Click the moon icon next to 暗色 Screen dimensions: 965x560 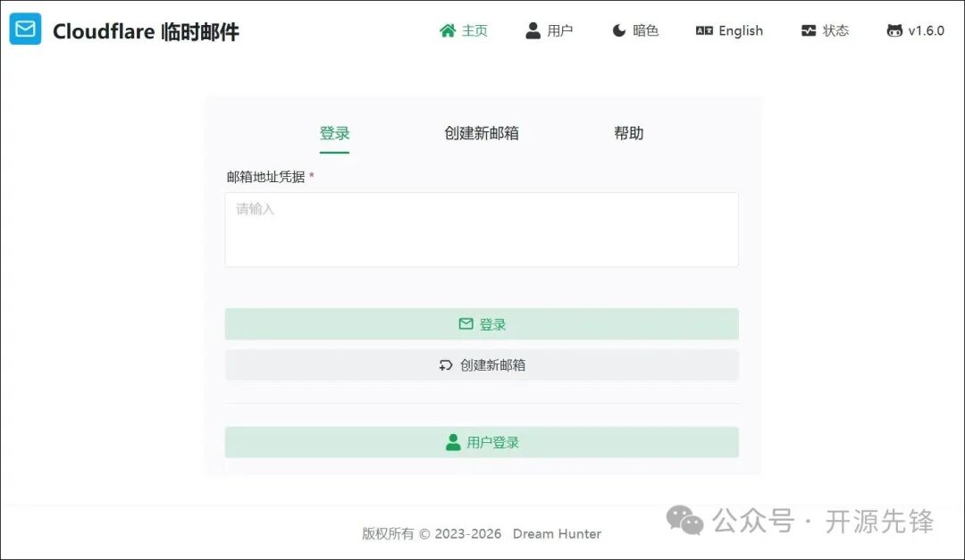(617, 29)
